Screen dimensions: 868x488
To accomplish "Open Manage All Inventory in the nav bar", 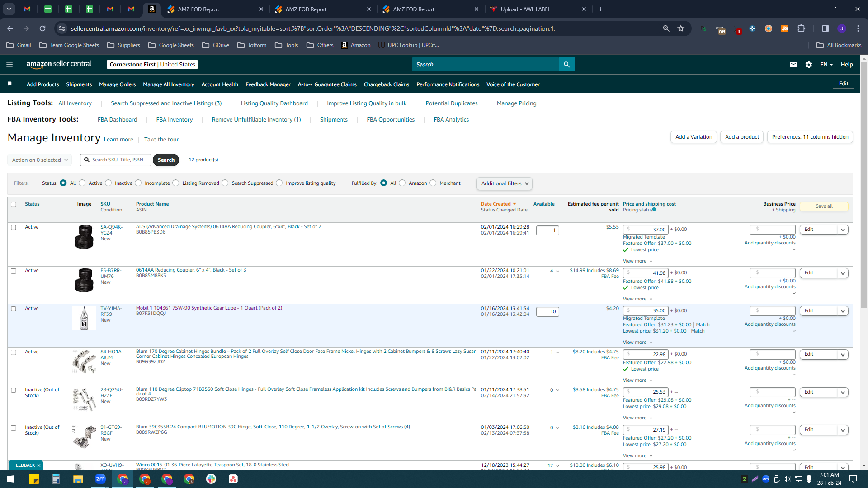I will coord(169,84).
